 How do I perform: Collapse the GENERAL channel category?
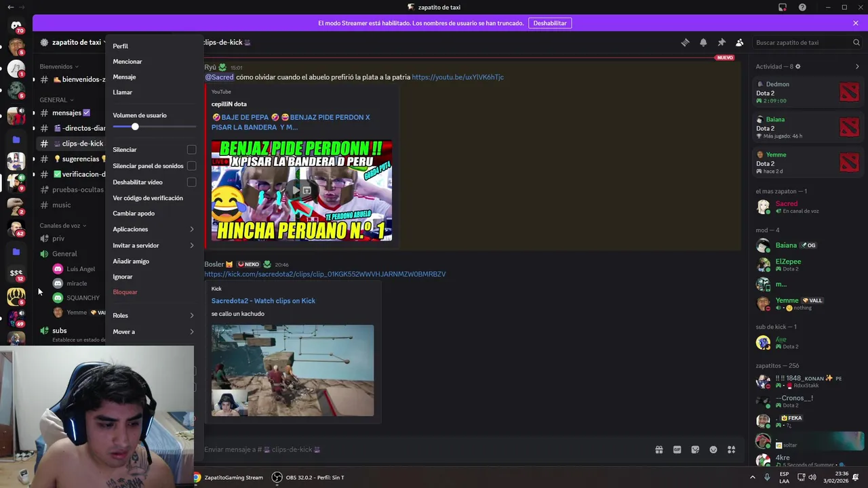coord(57,100)
